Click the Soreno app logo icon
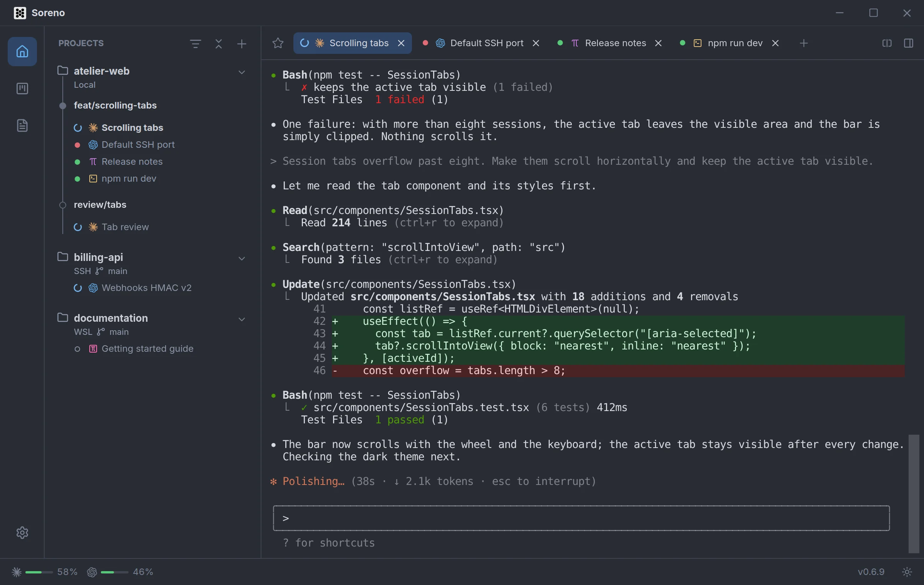This screenshot has width=924, height=585. pyautogui.click(x=20, y=13)
